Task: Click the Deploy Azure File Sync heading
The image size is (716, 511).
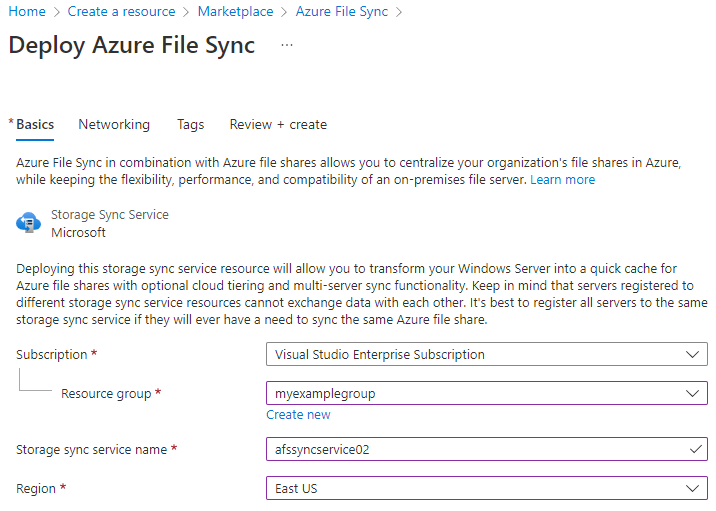Action: pyautogui.click(x=131, y=46)
